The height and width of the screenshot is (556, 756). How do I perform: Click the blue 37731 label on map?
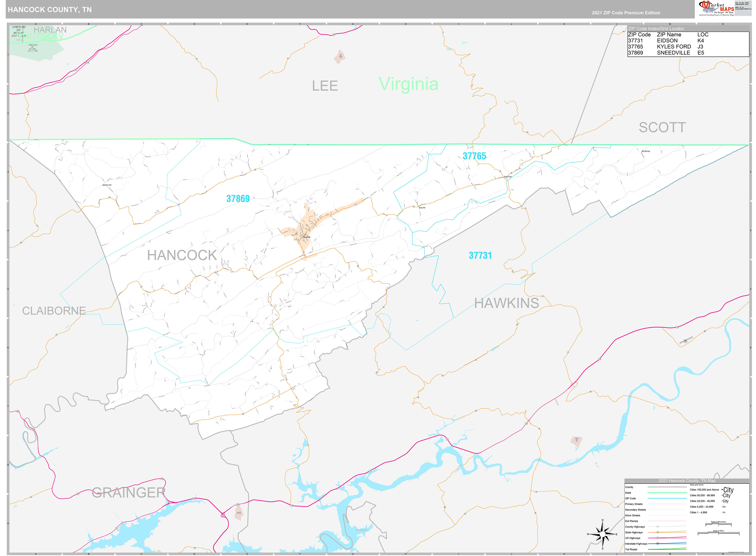[x=480, y=256]
